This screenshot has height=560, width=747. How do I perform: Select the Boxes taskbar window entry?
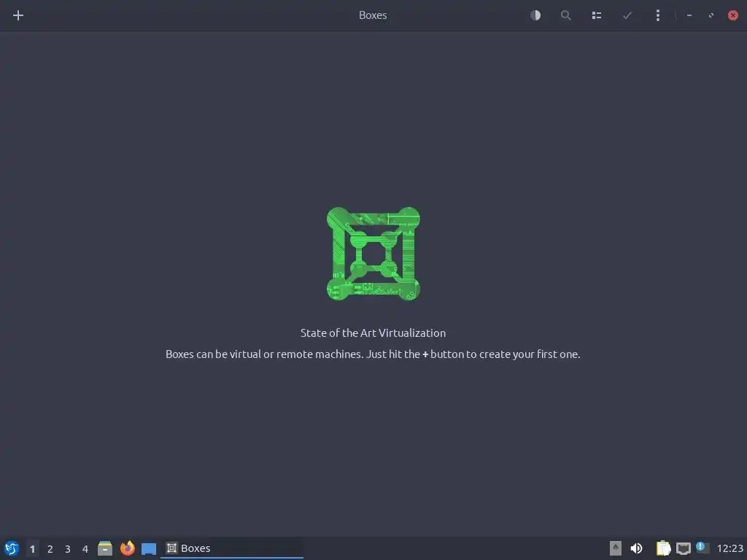231,548
